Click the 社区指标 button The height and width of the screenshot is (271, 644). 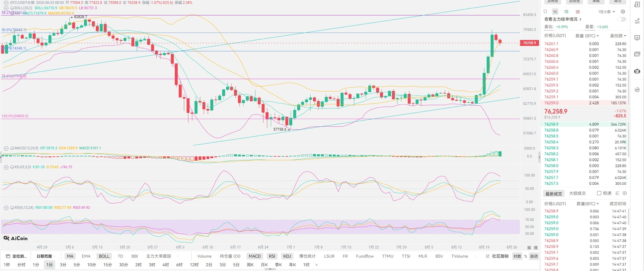pyautogui.click(x=500, y=256)
